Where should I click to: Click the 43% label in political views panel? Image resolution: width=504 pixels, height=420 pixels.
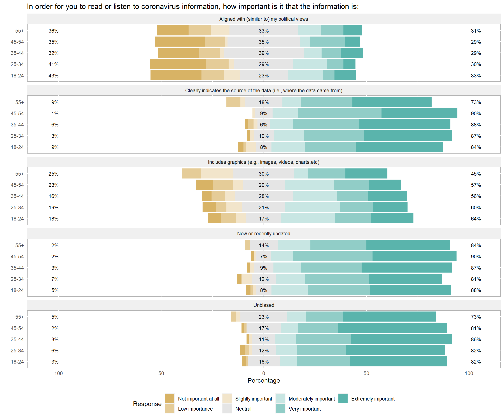pyautogui.click(x=53, y=76)
